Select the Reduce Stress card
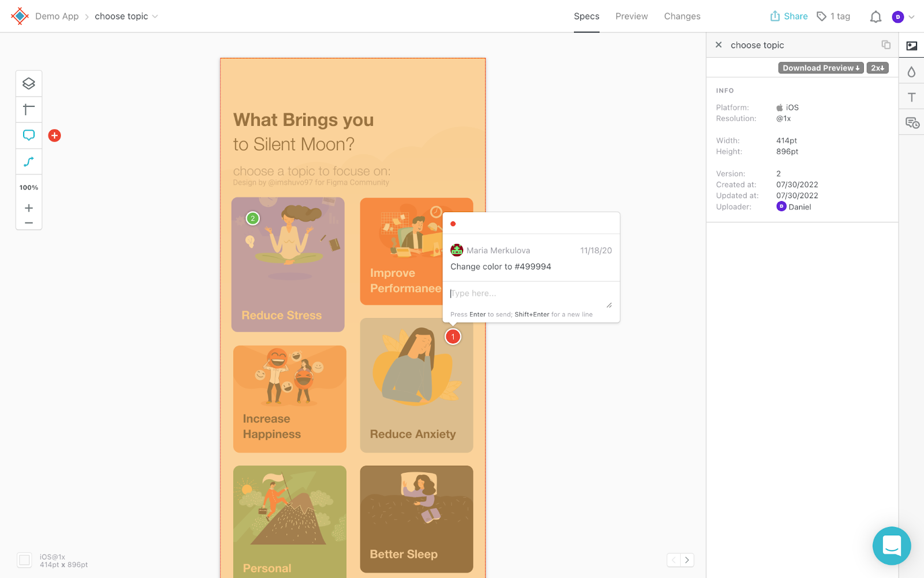The width and height of the screenshot is (924, 578). coord(288,265)
